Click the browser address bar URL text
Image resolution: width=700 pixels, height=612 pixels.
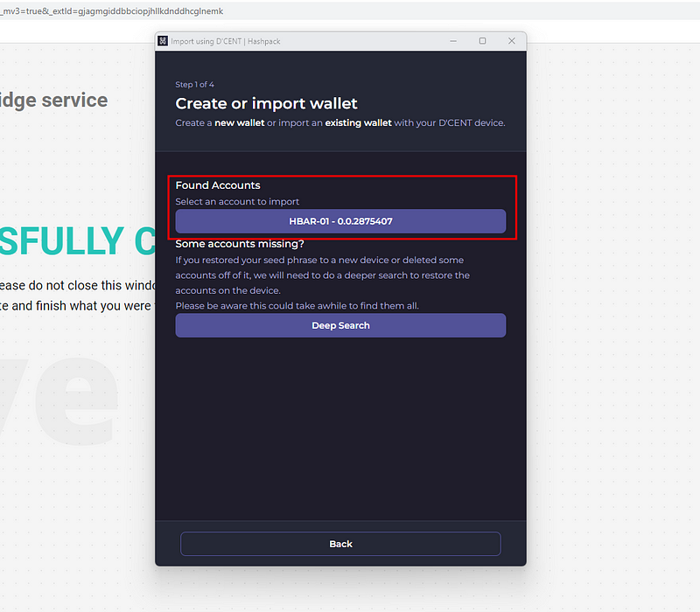coord(112,11)
